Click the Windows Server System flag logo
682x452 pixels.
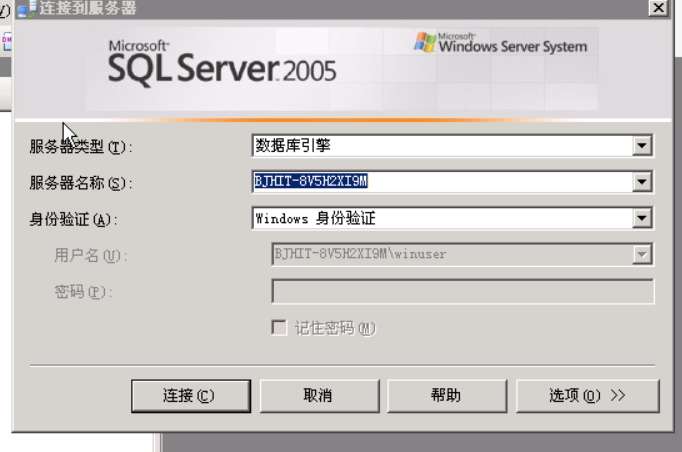425,42
